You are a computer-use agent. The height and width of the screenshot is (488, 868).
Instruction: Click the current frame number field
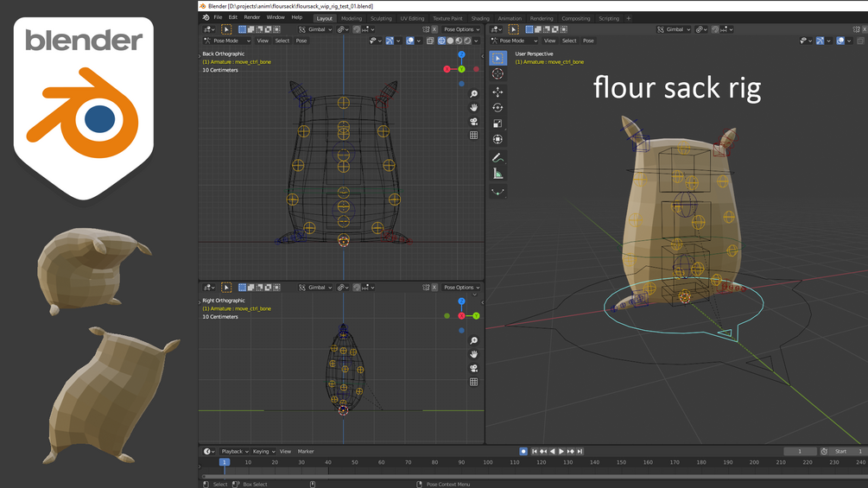click(x=800, y=452)
